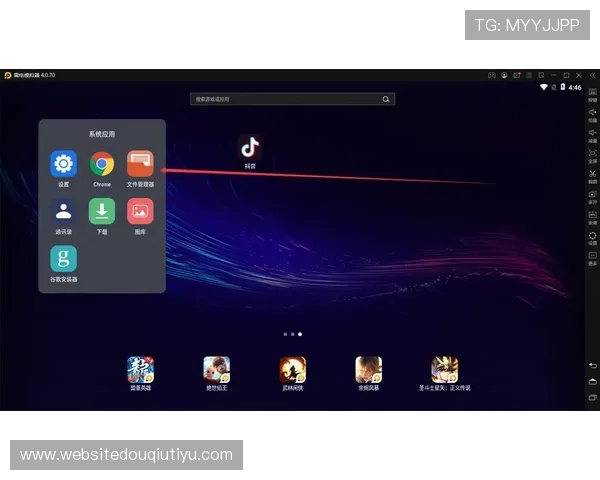The width and height of the screenshot is (600, 480).
Task: Click the magnifier icon in search bar
Action: click(386, 99)
